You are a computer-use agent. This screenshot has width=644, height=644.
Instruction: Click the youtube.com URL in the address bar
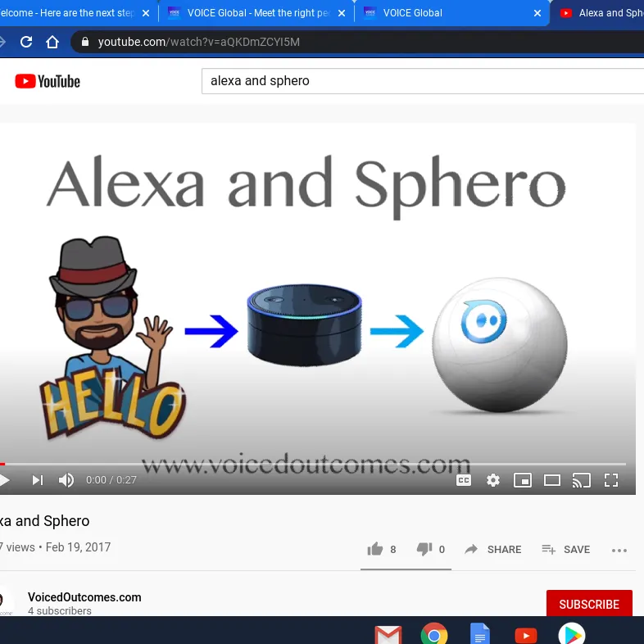point(199,42)
